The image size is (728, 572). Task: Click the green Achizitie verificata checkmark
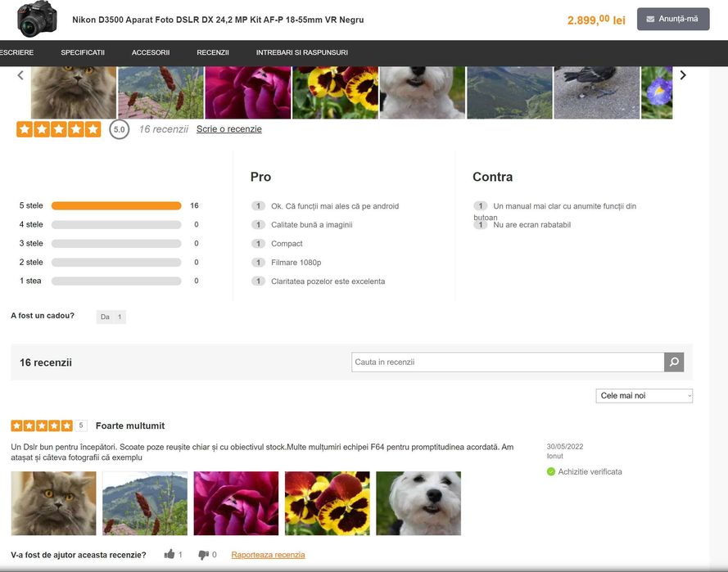(x=551, y=472)
